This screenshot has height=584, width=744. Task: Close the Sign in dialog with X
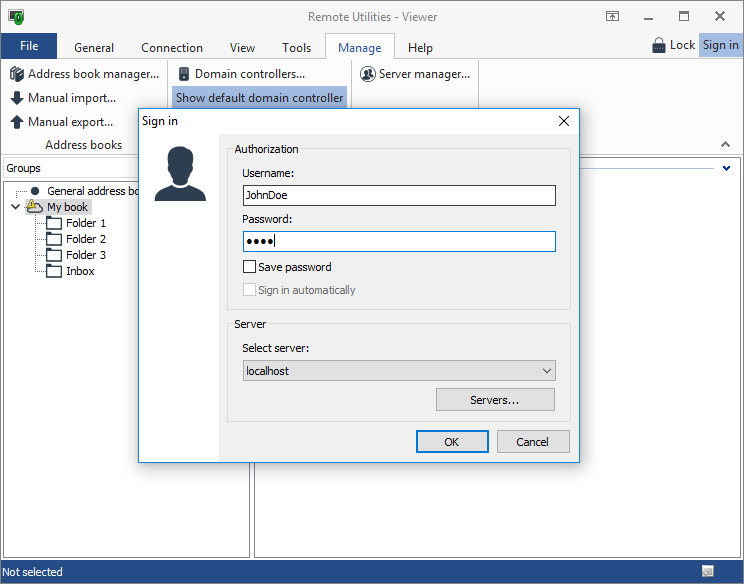pyautogui.click(x=564, y=121)
